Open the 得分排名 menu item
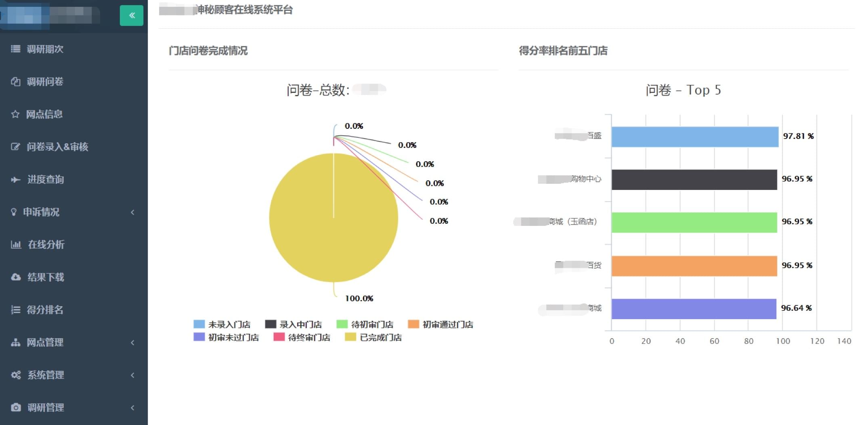The height and width of the screenshot is (425, 868). [x=45, y=310]
